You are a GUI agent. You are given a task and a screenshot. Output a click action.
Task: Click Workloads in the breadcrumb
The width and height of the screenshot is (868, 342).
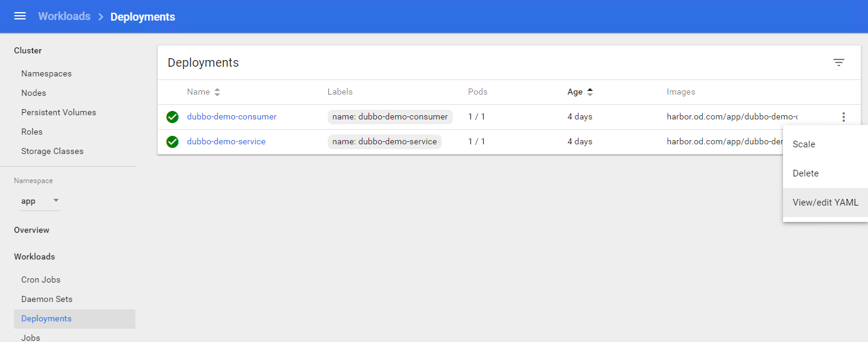tap(64, 16)
